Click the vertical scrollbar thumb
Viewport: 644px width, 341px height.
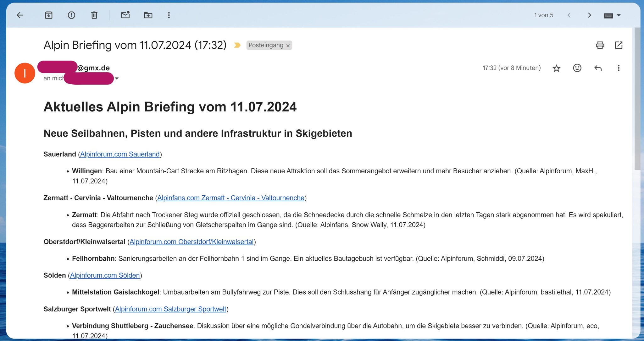637,99
